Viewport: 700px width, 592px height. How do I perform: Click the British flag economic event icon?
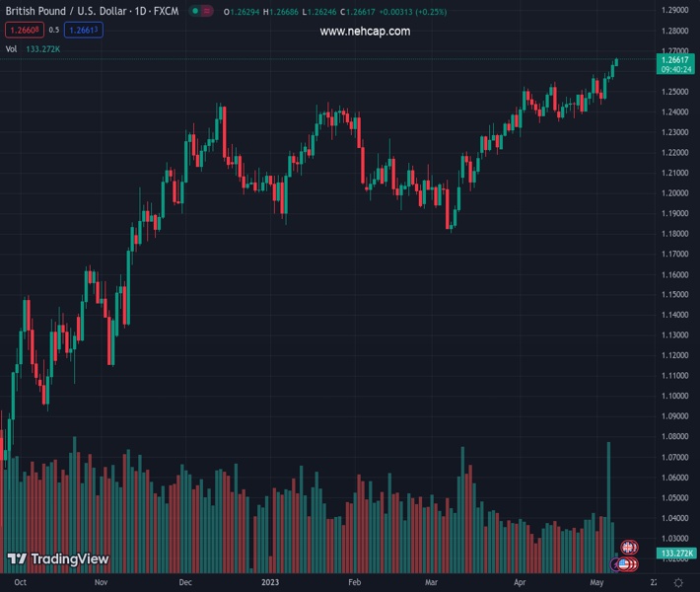coord(628,547)
